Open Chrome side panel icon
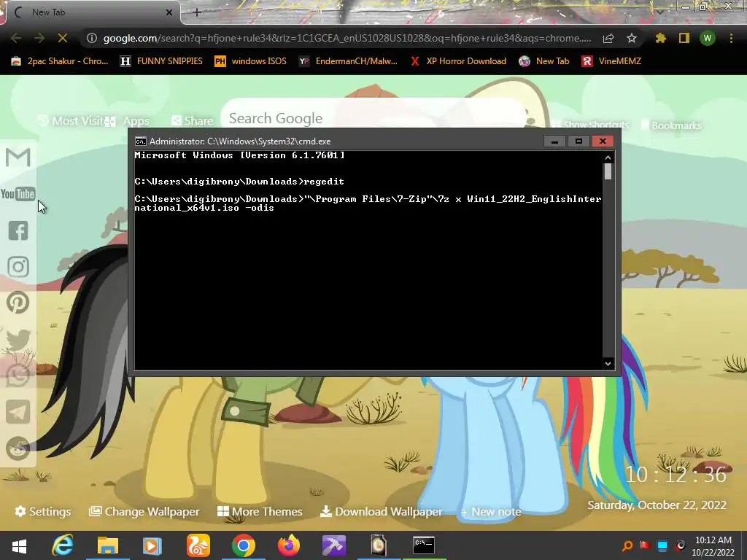The width and height of the screenshot is (747, 560). [x=684, y=38]
